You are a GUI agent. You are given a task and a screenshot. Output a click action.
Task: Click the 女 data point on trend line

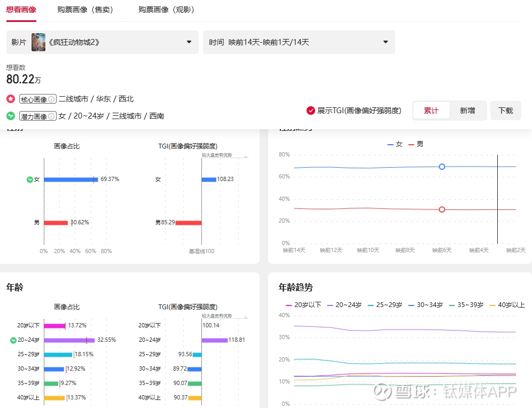[442, 167]
